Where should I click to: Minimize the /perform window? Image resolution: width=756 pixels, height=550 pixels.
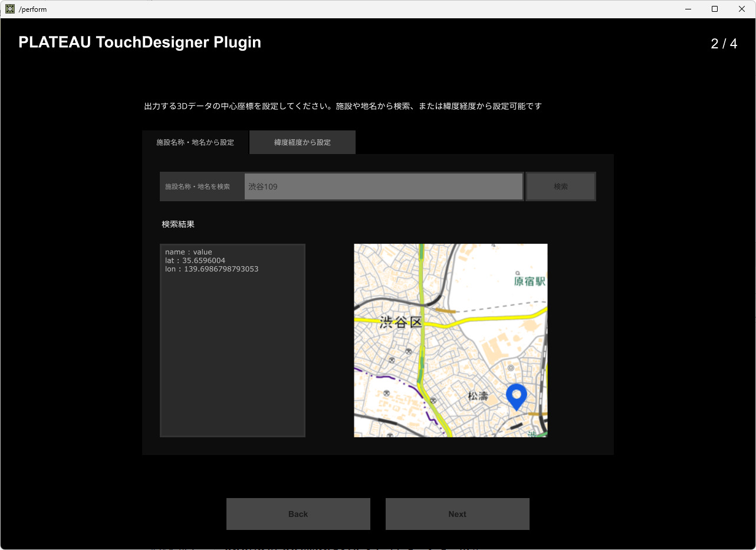(688, 9)
